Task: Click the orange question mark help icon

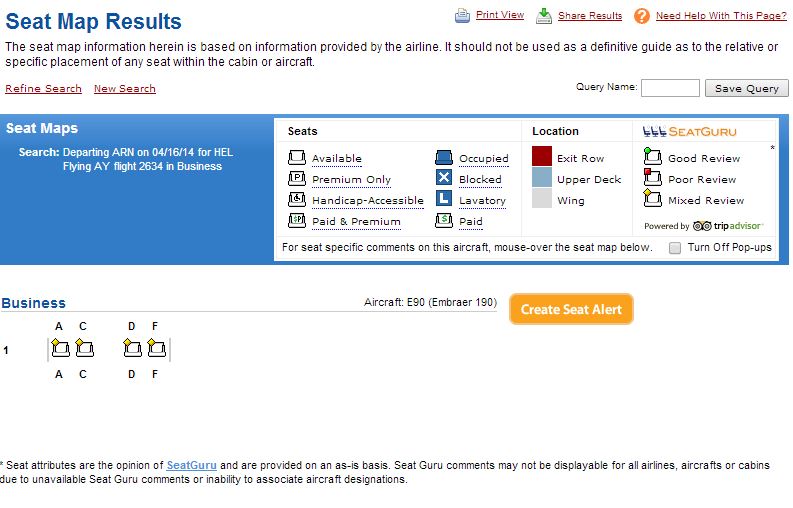Action: pos(642,16)
